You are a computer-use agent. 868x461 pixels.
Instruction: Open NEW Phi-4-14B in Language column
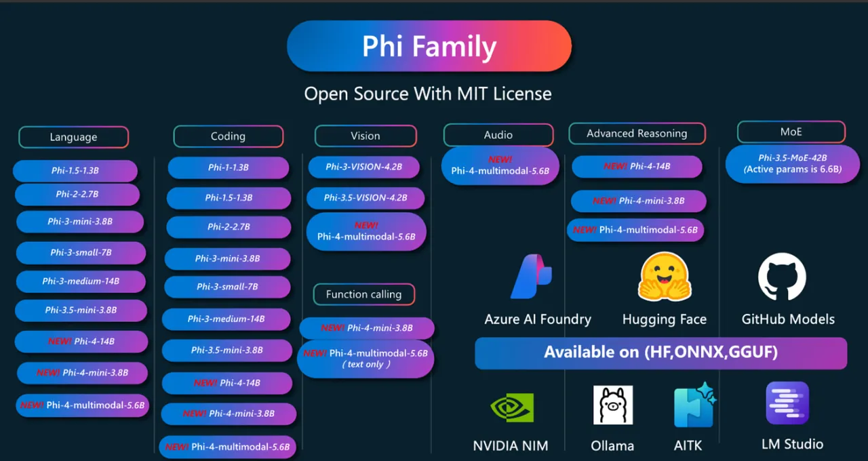(81, 342)
